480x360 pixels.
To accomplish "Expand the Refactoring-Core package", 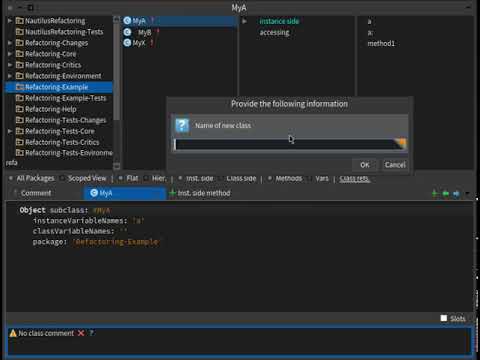I will pyautogui.click(x=10, y=54).
